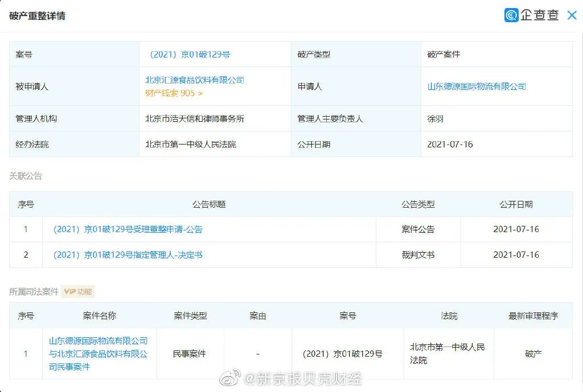The height and width of the screenshot is (392, 583).
Task: Click 公告标题 column header
Action: [x=209, y=204]
